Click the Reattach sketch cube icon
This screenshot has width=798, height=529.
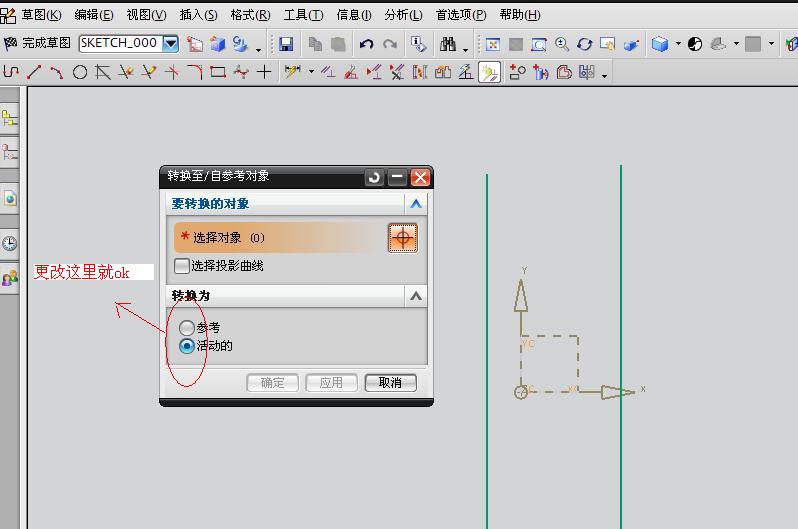click(218, 44)
